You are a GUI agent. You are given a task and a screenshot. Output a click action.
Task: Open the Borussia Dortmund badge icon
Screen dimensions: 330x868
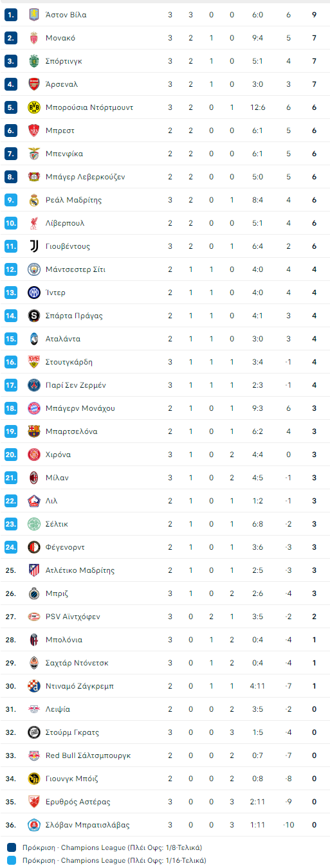pyautogui.click(x=34, y=107)
